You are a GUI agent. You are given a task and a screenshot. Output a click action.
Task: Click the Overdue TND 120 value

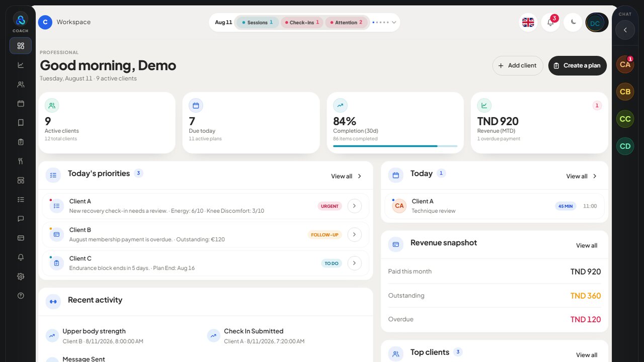pos(586,319)
